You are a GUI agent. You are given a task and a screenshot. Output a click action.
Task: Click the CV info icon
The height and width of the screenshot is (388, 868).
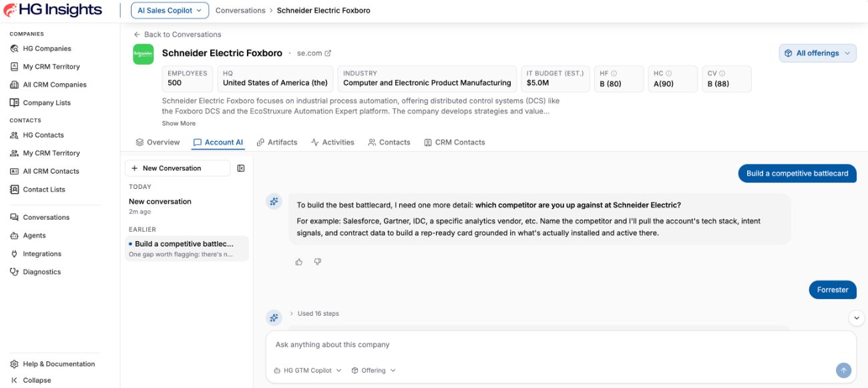tap(722, 73)
